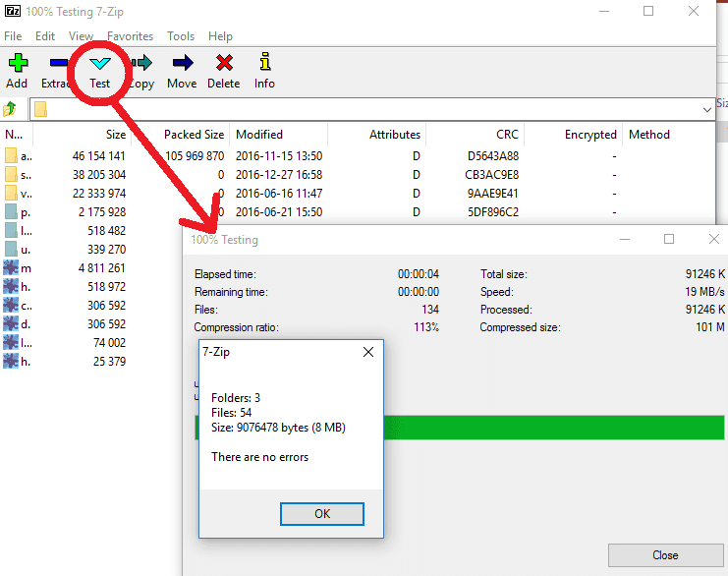Select file icon with size 518 482
728x576 pixels.
coord(11,230)
